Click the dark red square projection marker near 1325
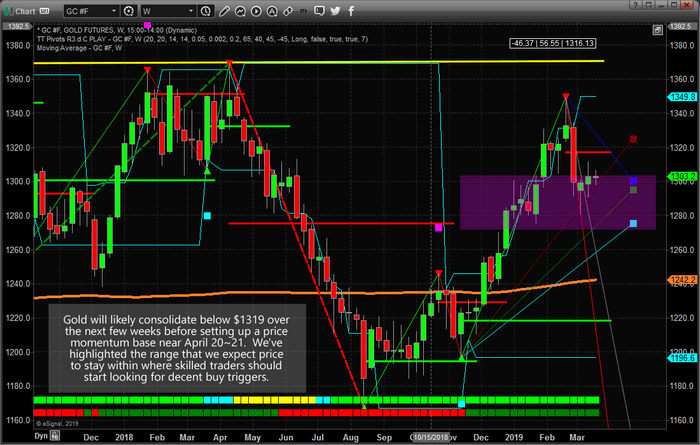Image resolution: width=700 pixels, height=445 pixels. (x=633, y=139)
